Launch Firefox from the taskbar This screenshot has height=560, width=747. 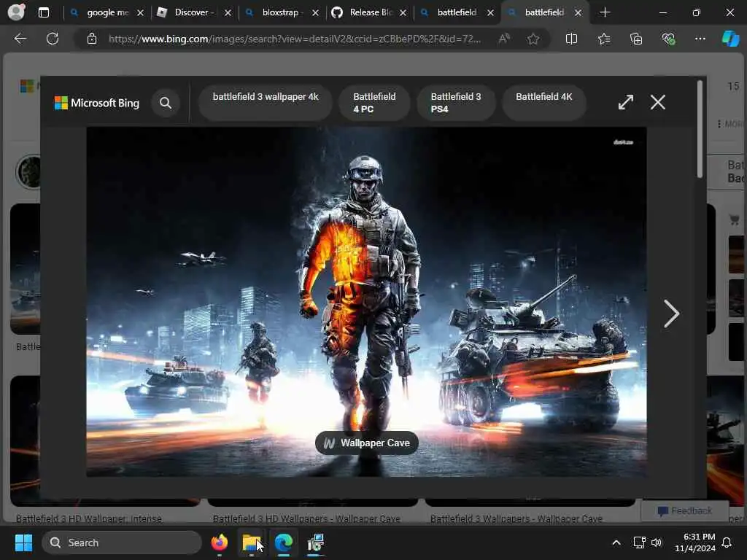(x=219, y=542)
